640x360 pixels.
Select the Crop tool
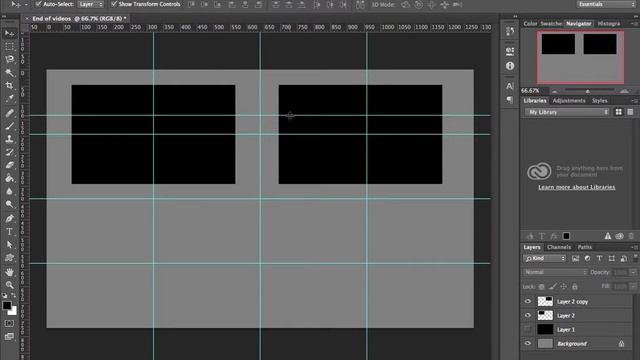(x=9, y=86)
